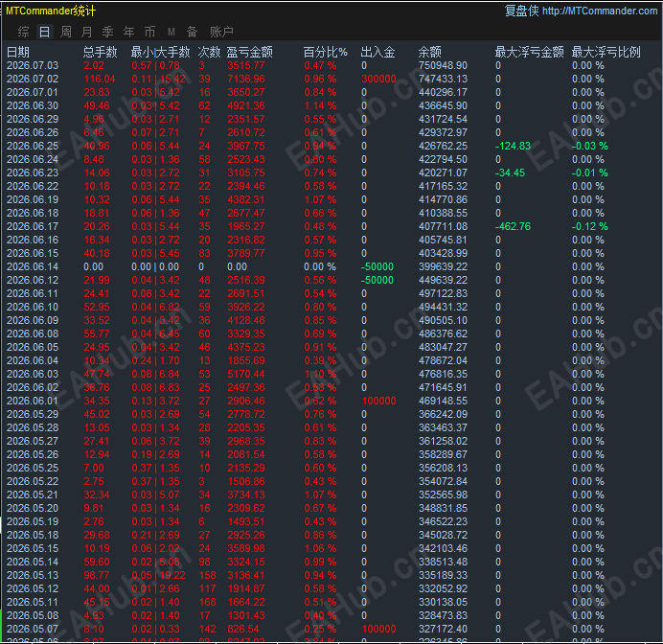Image resolution: width=663 pixels, height=644 pixels.
Task: Click the 最大浮亏比例 column header
Action: pyautogui.click(x=606, y=52)
